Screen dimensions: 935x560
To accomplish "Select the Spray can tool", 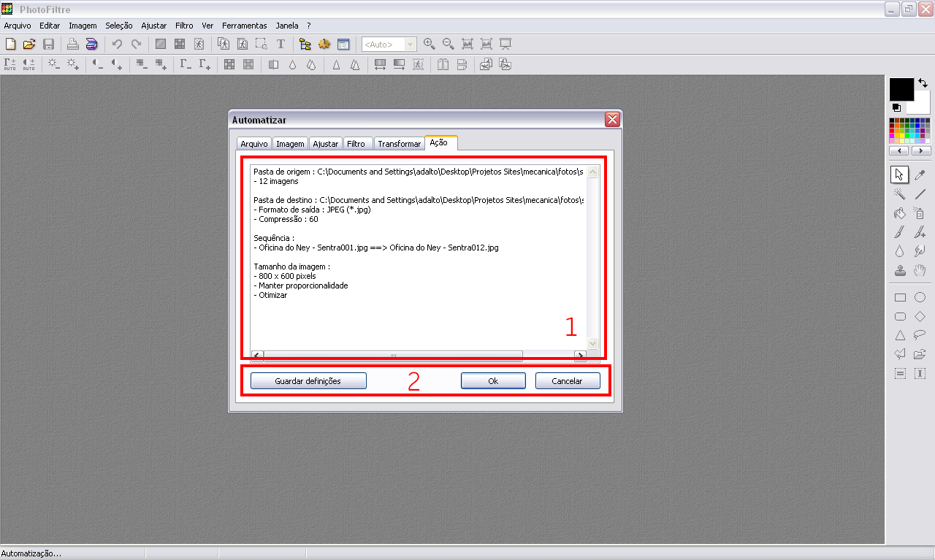I will [x=920, y=213].
